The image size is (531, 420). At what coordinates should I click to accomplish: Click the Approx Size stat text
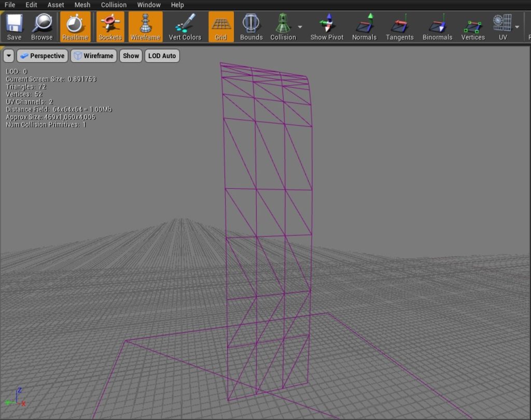point(50,117)
